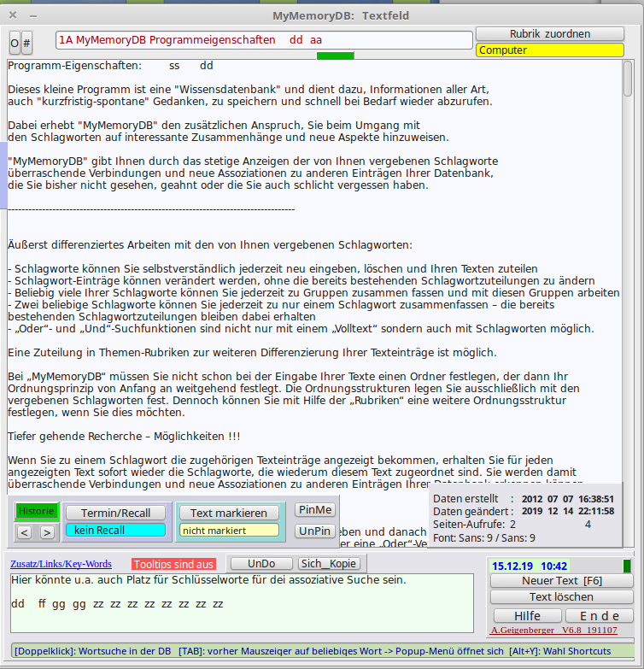Screen dimensions: 644x669
Task: Click into the green keywords text area
Action: pos(242,603)
